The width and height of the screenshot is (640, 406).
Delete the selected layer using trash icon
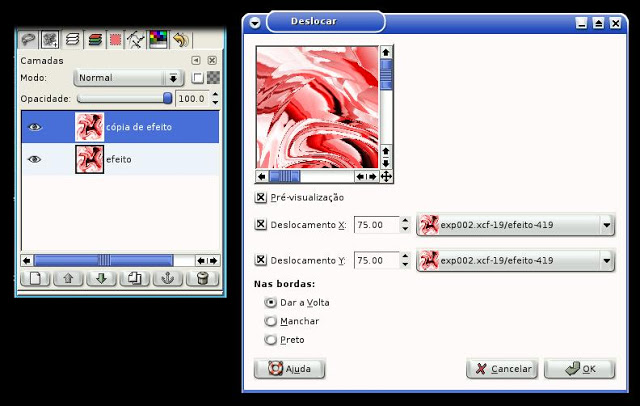[201, 279]
